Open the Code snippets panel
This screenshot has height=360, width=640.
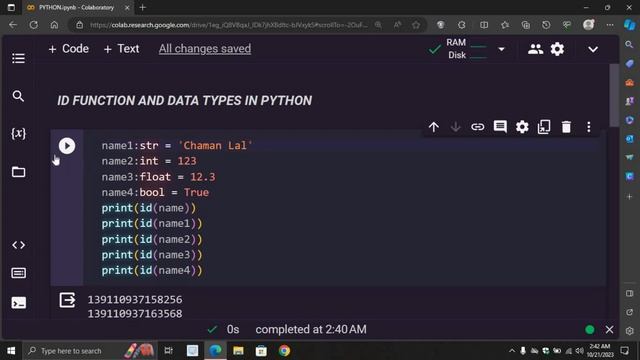tap(18, 245)
